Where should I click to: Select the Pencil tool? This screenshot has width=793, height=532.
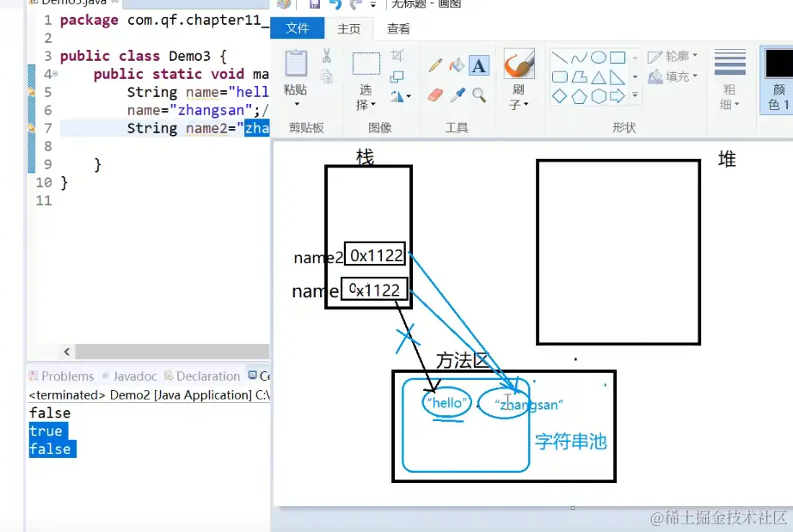435,65
